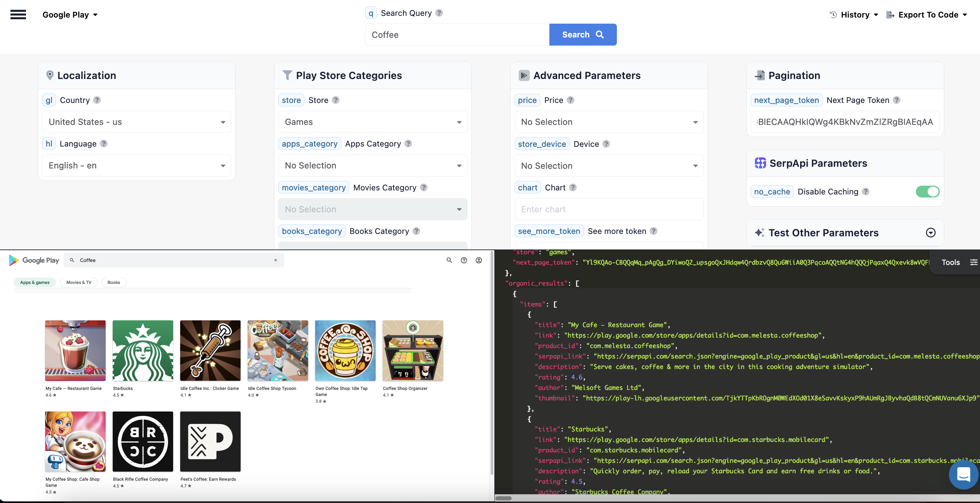
Task: Switch to the Books tab
Action: [x=113, y=282]
